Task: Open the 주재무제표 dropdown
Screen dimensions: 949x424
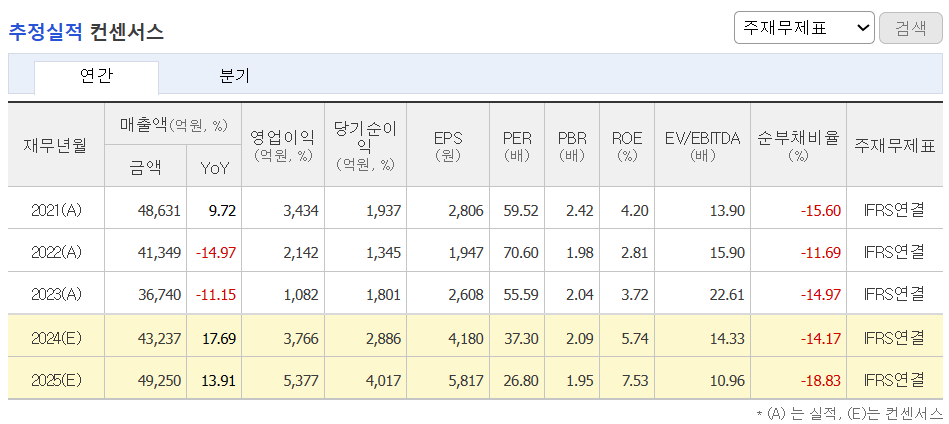Action: [804, 28]
